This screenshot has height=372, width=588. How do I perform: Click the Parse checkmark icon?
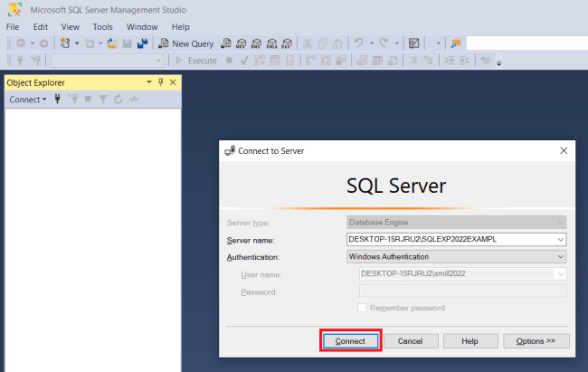[244, 61]
